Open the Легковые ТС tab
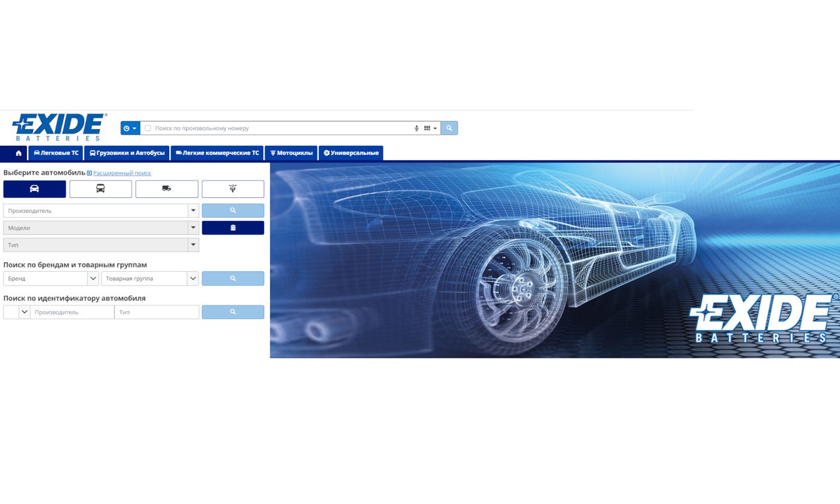Image resolution: width=840 pixels, height=504 pixels. [56, 153]
